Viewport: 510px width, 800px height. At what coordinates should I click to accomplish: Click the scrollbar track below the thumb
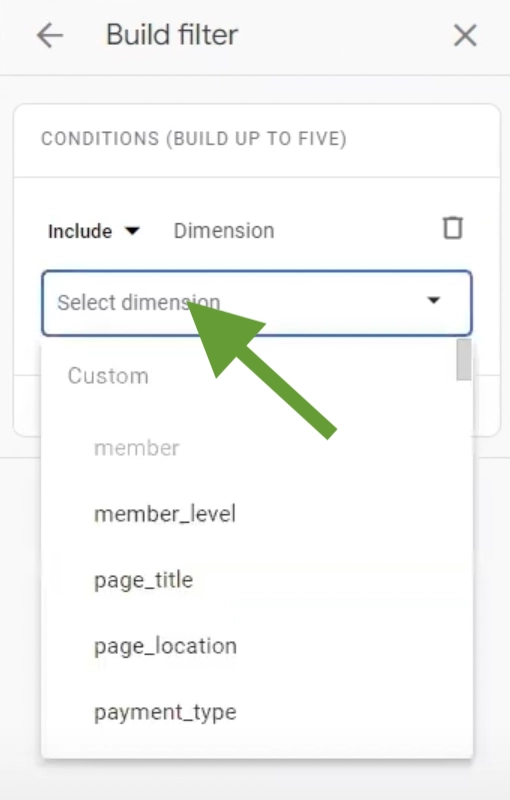pyautogui.click(x=464, y=561)
